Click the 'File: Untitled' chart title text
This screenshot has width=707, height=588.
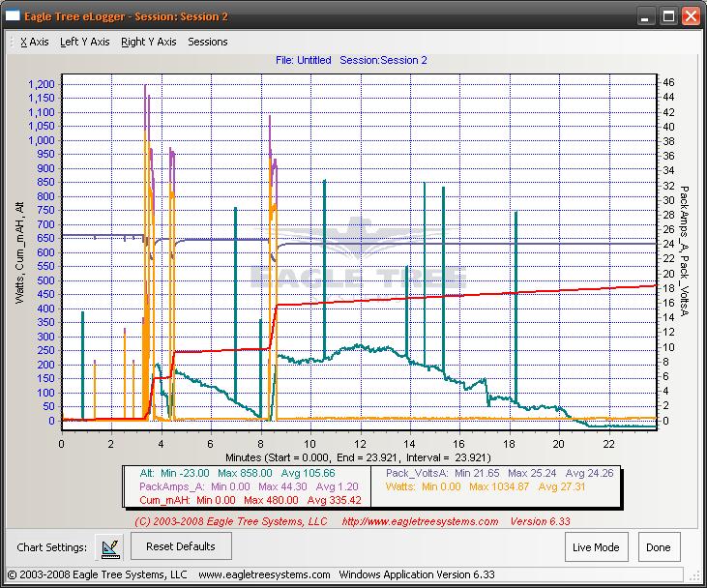coord(304,60)
